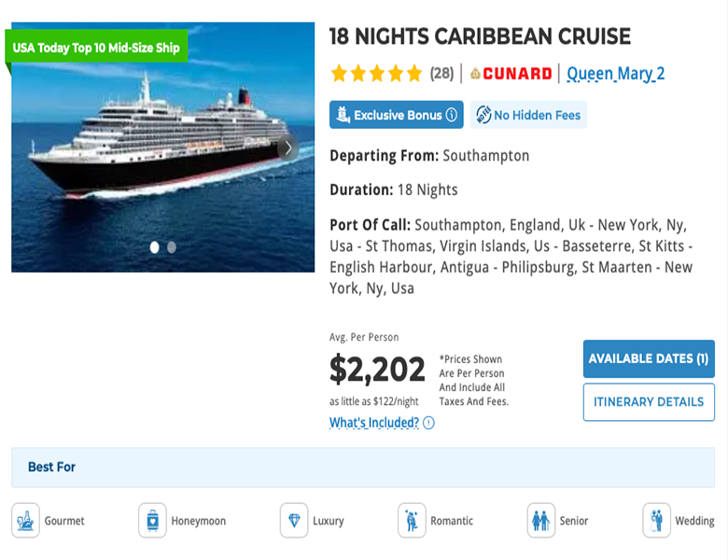Image resolution: width=728 pixels, height=560 pixels.
Task: Click the Gourmet category icon
Action: click(x=26, y=520)
